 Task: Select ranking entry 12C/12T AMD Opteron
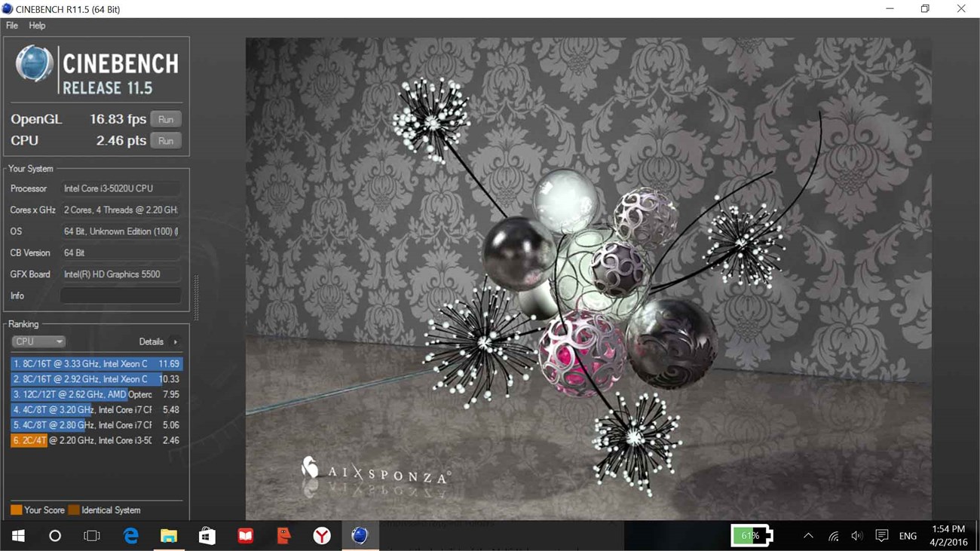pyautogui.click(x=96, y=394)
